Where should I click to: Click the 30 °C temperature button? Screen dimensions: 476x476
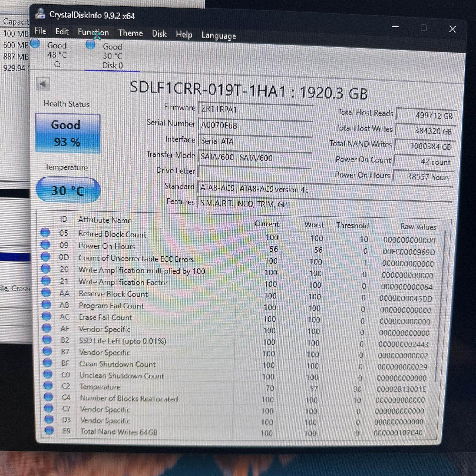tap(68, 190)
